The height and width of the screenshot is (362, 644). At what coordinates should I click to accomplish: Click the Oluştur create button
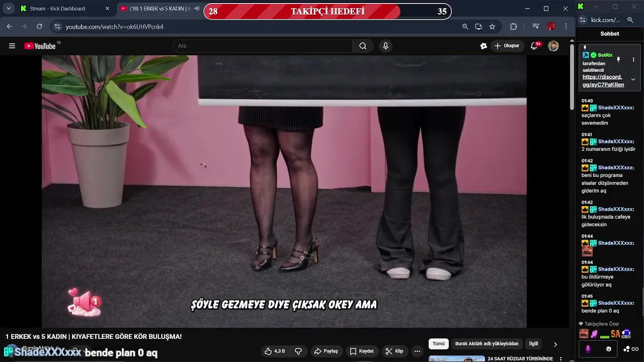507,46
